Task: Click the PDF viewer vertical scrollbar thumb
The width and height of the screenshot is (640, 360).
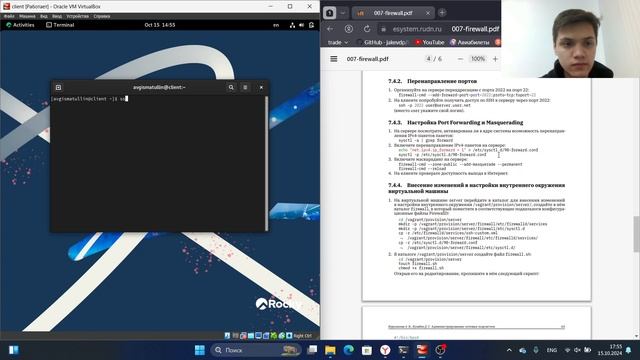Action: (x=636, y=234)
